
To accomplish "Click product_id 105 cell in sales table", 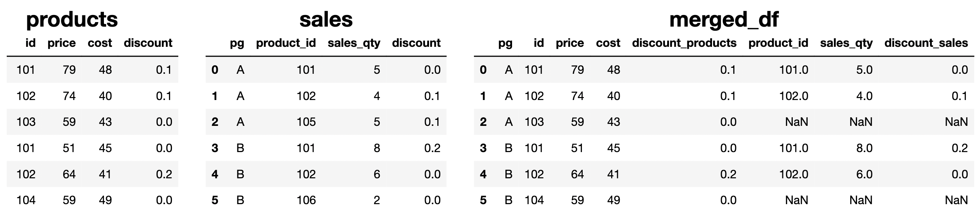I will (x=306, y=122).
